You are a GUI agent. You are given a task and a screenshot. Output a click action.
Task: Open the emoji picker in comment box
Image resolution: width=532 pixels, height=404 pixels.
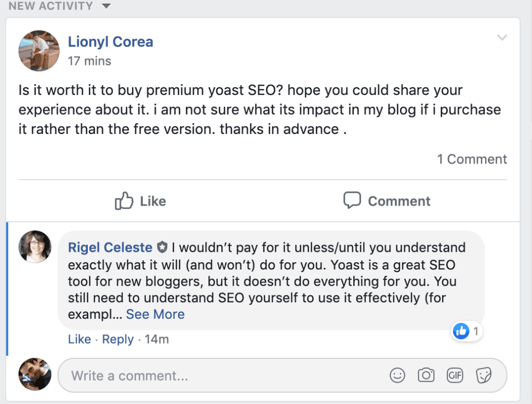coord(397,375)
